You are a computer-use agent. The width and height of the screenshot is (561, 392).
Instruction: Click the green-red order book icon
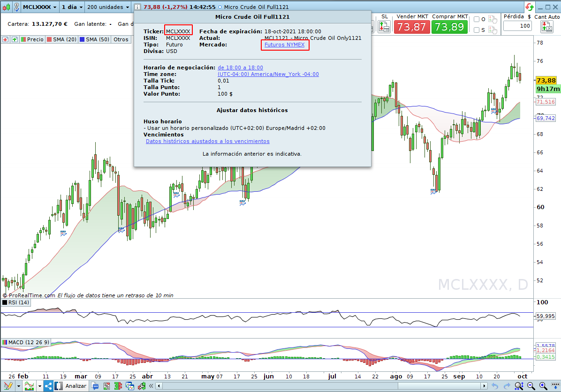pos(118,386)
